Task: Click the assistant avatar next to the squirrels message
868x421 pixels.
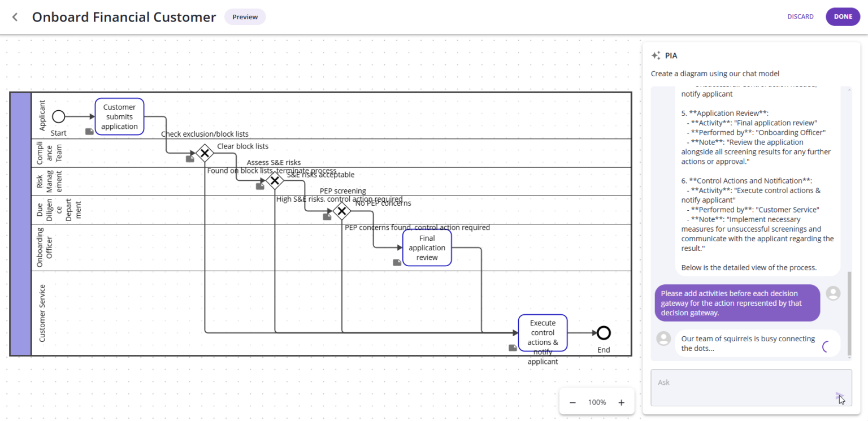Action: [663, 338]
